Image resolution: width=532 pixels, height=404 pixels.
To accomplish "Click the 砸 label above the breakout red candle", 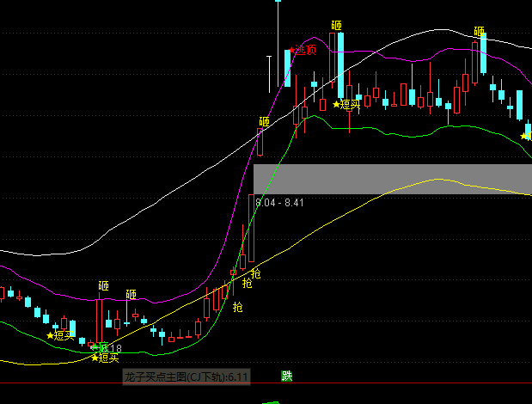I will click(264, 122).
